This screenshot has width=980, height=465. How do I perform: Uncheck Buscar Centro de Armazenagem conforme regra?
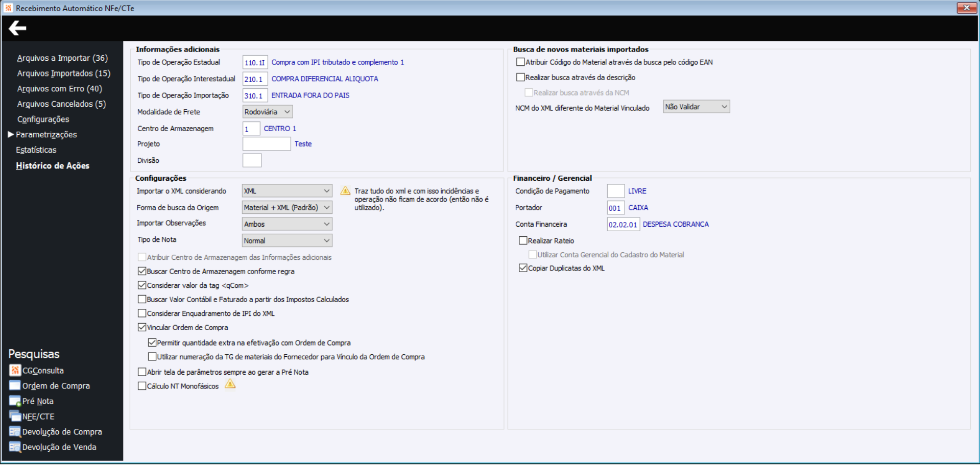(142, 271)
